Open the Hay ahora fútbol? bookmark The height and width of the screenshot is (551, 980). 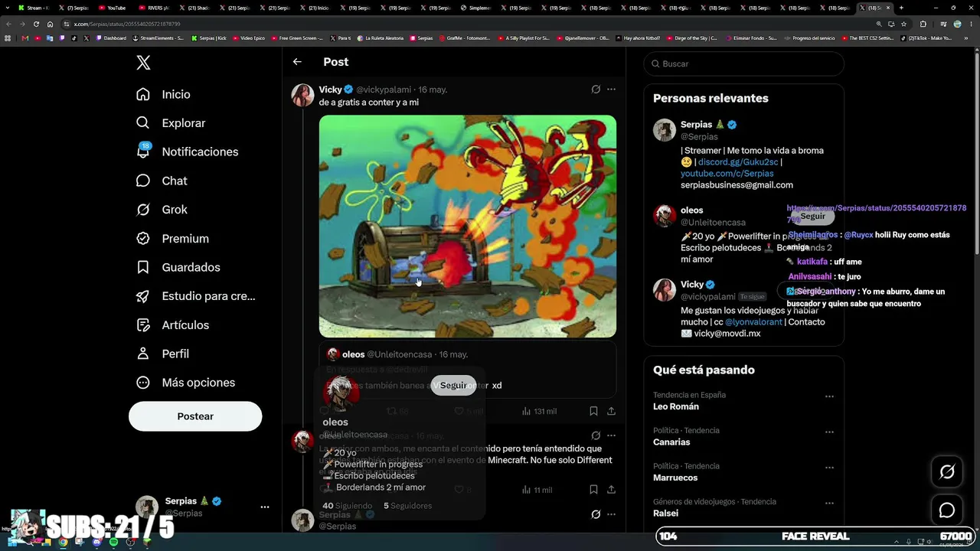[x=639, y=37]
